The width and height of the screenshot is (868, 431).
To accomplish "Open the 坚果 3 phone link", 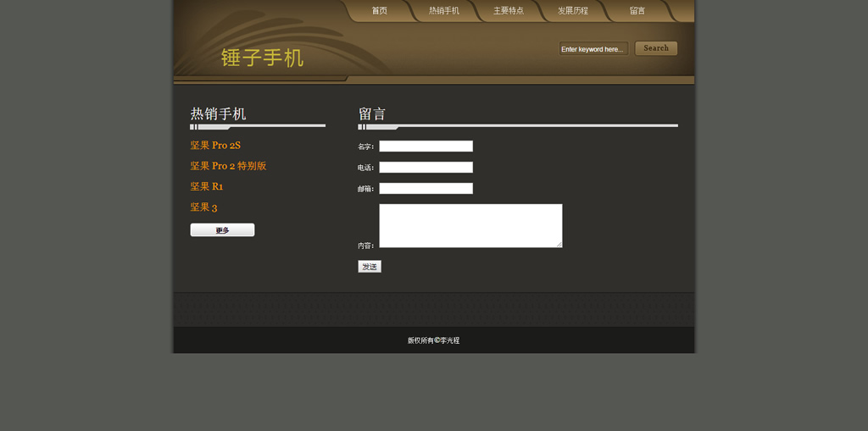I will click(203, 207).
